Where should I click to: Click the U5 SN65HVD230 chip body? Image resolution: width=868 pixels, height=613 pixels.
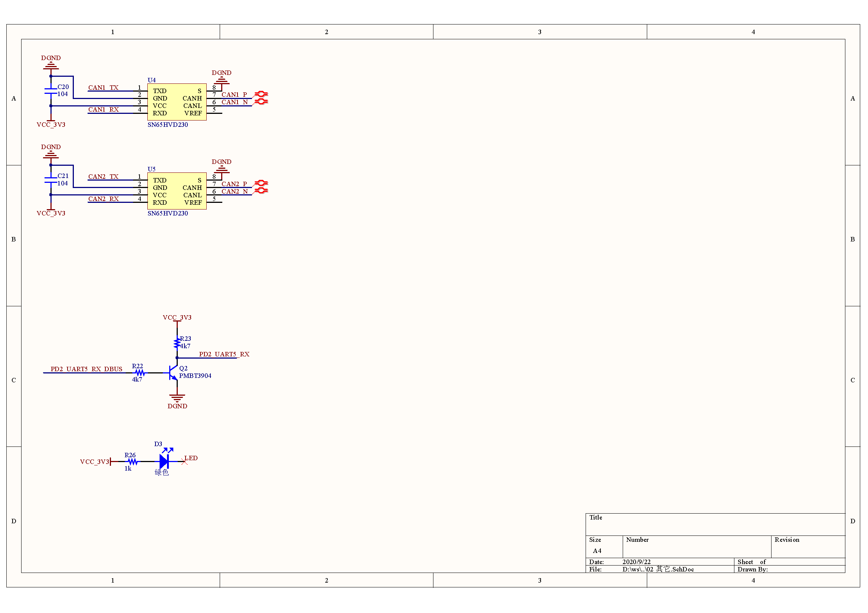(177, 191)
